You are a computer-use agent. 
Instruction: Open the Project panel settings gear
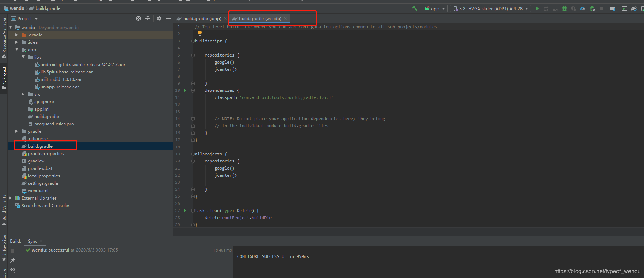(159, 18)
